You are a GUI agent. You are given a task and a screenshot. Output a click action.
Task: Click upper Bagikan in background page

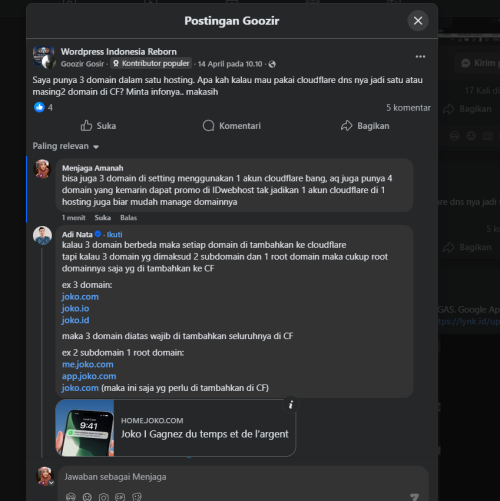[467, 109]
